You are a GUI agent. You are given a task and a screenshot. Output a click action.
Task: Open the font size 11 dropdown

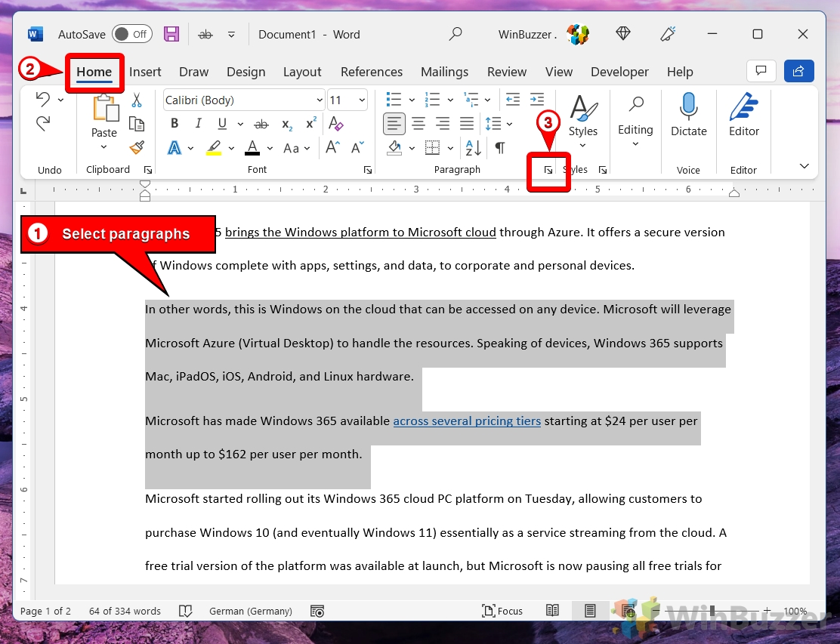(362, 100)
